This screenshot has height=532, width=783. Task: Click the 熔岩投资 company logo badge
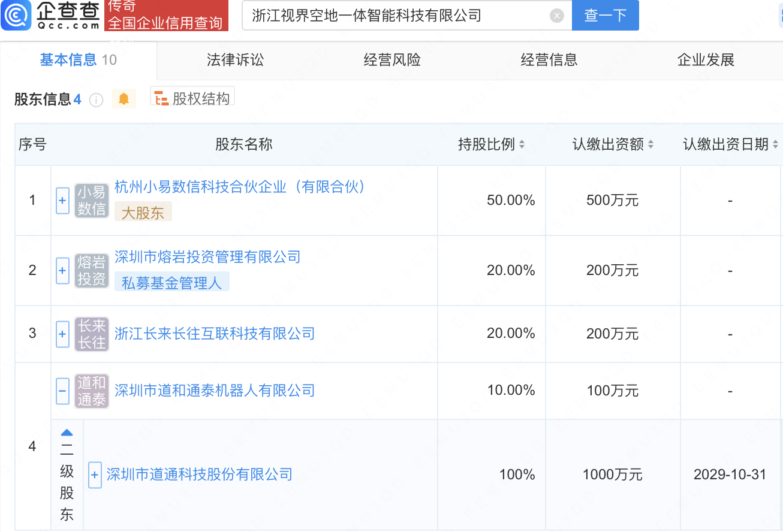pos(92,271)
